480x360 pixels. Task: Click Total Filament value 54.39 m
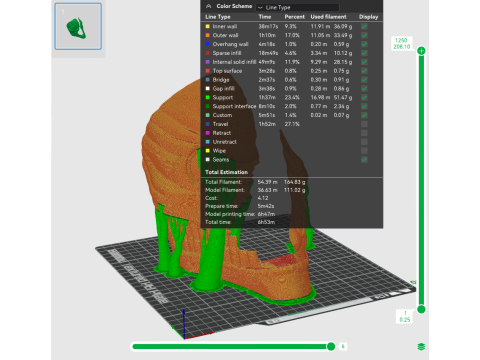pos(267,182)
